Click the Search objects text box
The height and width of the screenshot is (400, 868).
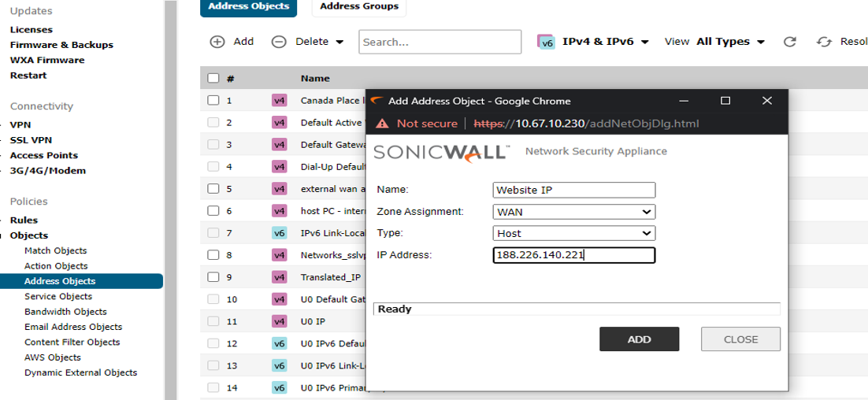point(440,42)
